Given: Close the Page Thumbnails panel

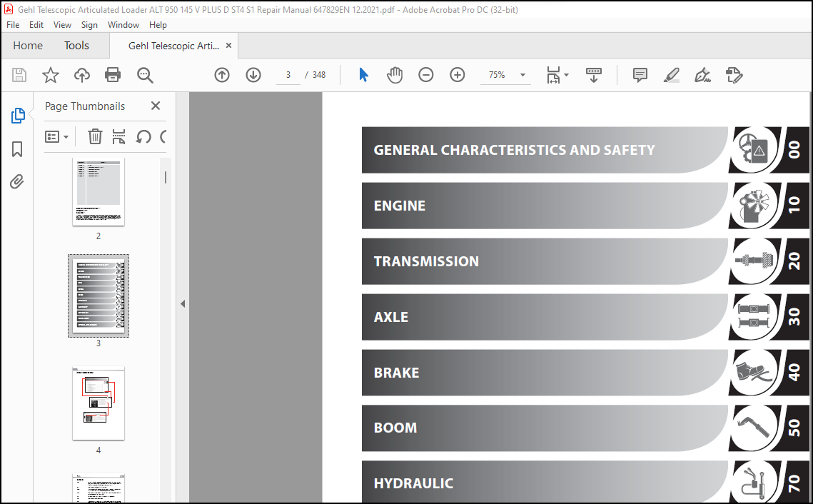Looking at the screenshot, I should click(156, 106).
